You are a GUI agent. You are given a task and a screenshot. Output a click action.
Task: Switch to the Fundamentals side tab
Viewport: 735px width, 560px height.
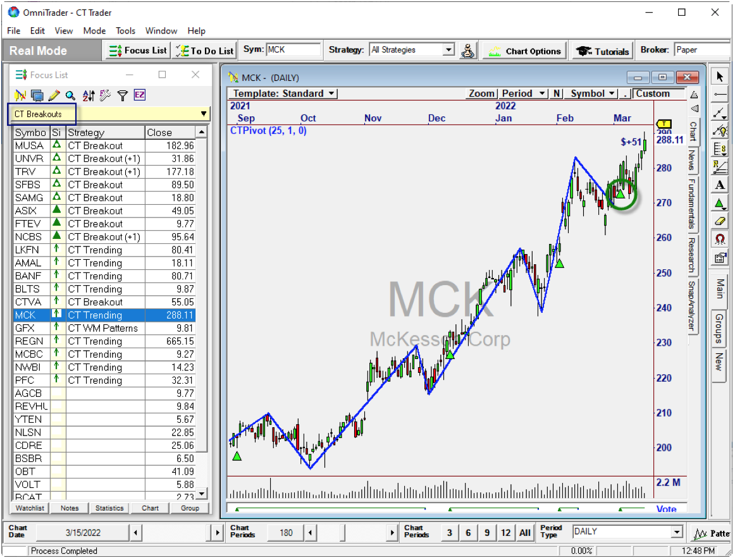[693, 204]
